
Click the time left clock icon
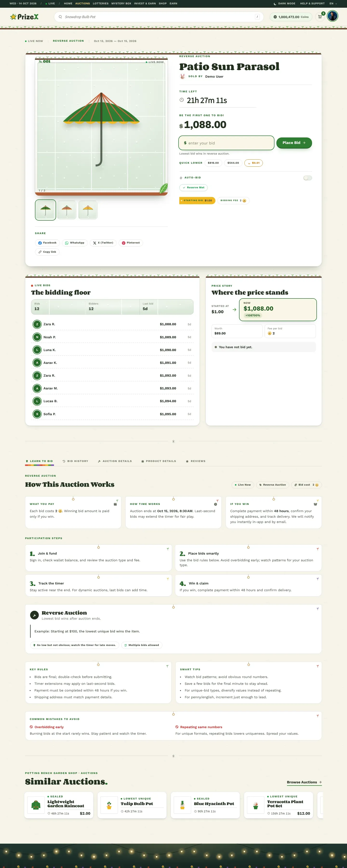click(x=182, y=100)
